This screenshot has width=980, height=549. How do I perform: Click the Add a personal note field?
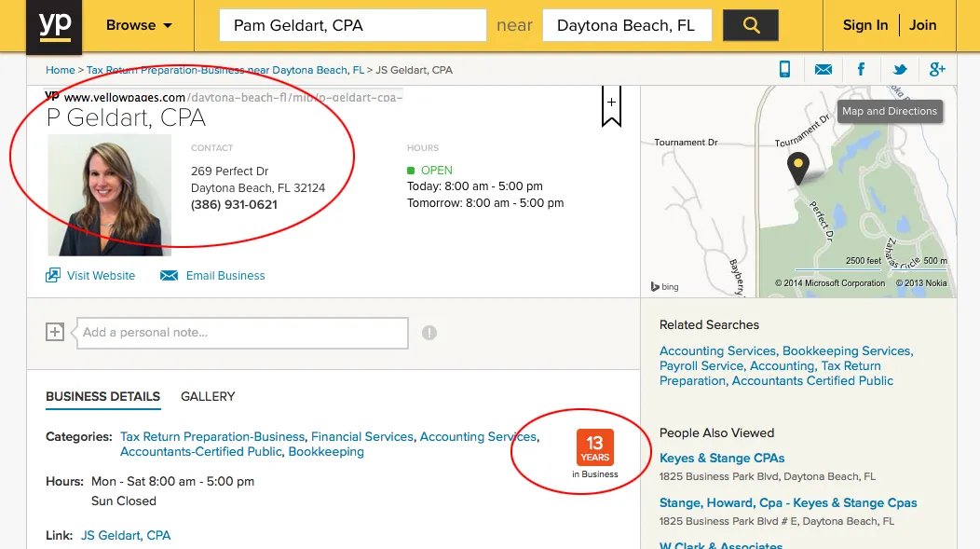[242, 333]
